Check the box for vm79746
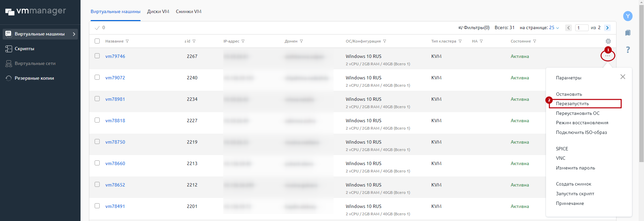The image size is (644, 221). [97, 56]
